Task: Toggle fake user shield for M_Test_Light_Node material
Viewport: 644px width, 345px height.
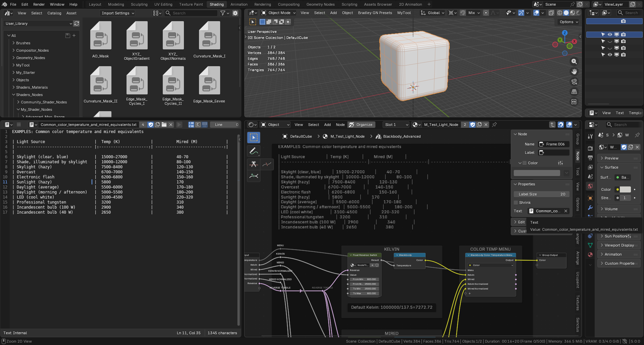Action: coord(473,125)
